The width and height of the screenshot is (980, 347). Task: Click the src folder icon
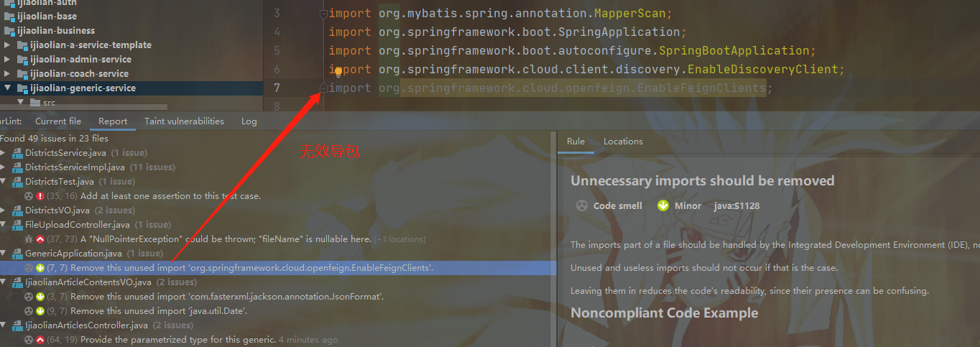pos(34,103)
